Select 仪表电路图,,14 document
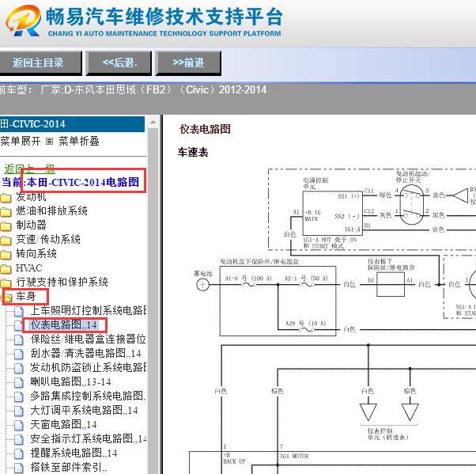476x474 pixels. [x=64, y=324]
